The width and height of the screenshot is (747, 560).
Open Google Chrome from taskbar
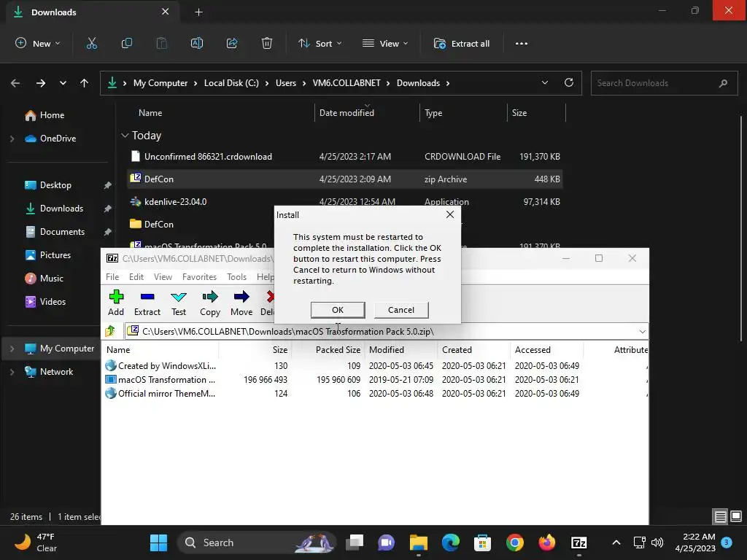point(515,542)
